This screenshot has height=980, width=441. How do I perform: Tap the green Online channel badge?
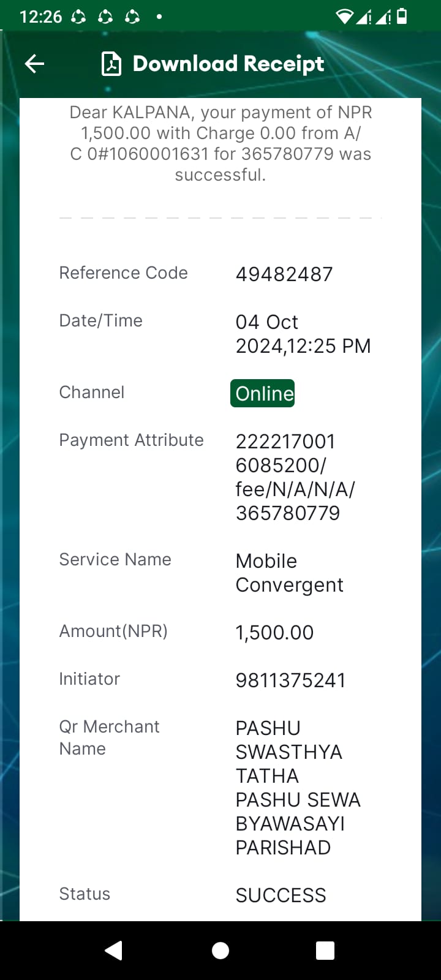click(x=263, y=393)
